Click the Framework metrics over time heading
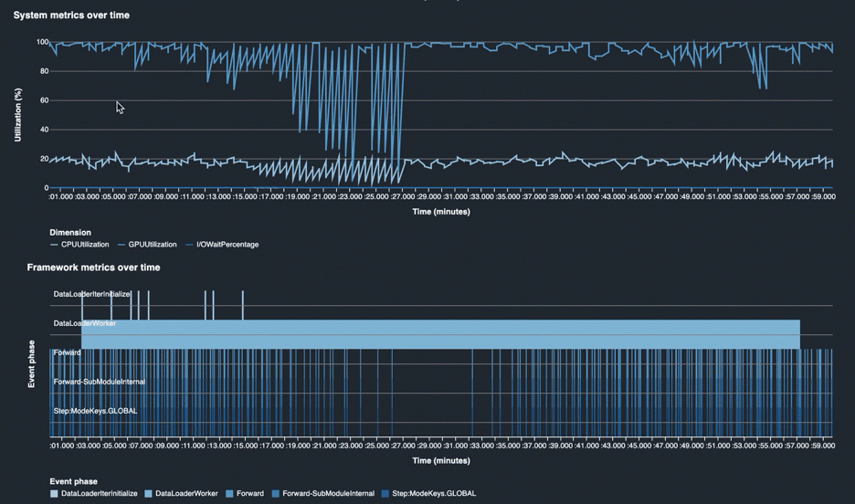 click(x=93, y=268)
